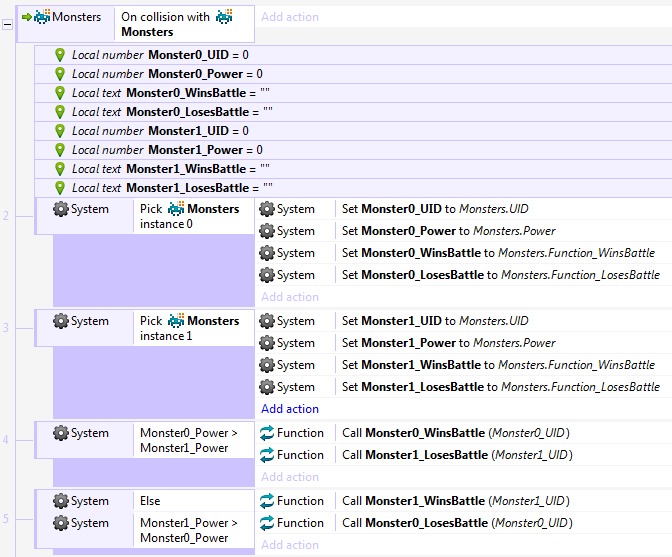
Task: Select 'Local text Monster1_LosesBattle' variable row
Action: pyautogui.click(x=353, y=188)
